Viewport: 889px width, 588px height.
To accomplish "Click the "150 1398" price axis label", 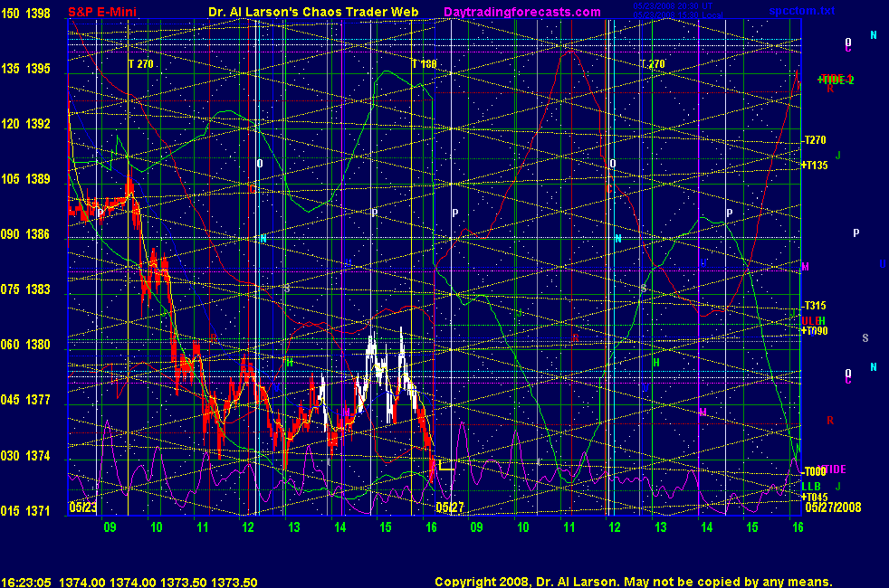I will click(x=25, y=13).
